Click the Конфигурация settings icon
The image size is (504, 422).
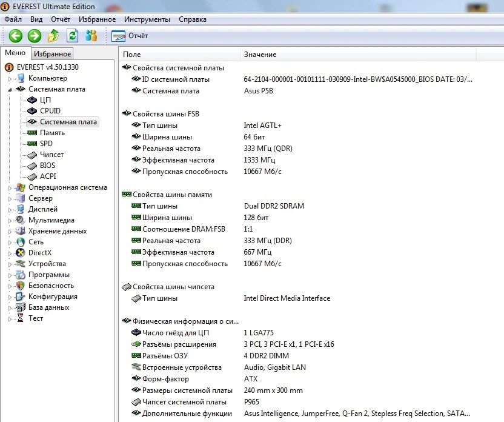pyautogui.click(x=21, y=296)
